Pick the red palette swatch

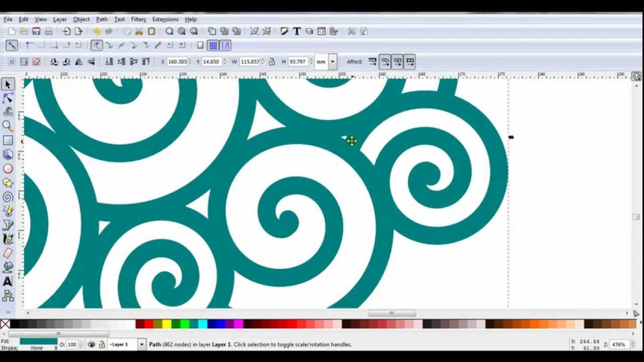[x=148, y=324]
